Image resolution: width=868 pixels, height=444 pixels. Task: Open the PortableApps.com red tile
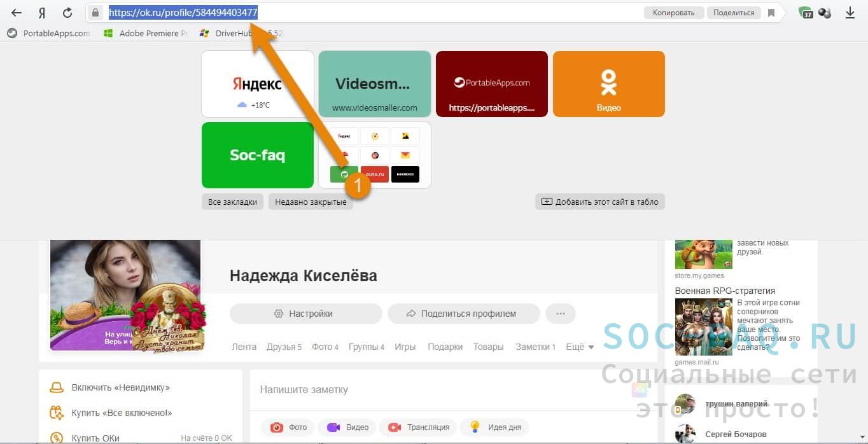(x=492, y=84)
